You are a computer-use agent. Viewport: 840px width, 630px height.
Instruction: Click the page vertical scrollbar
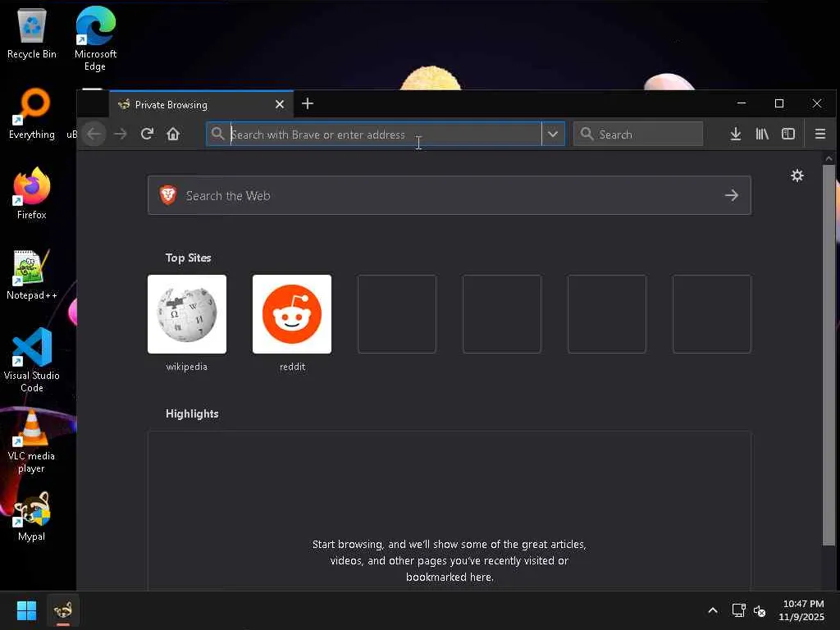pyautogui.click(x=829, y=354)
